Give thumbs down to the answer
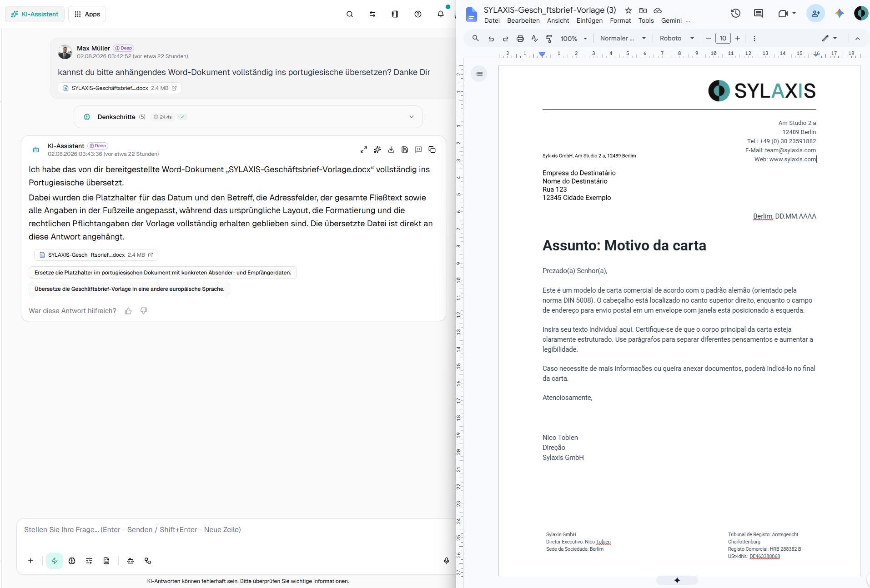 coord(144,311)
